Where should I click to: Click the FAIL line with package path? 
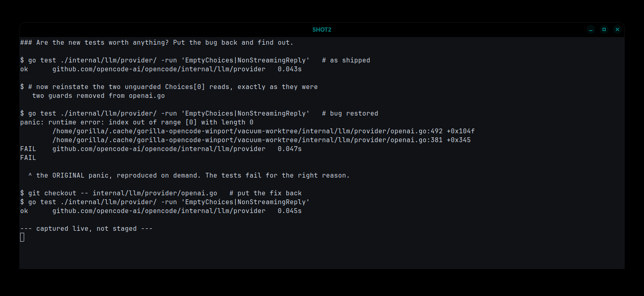click(161, 149)
